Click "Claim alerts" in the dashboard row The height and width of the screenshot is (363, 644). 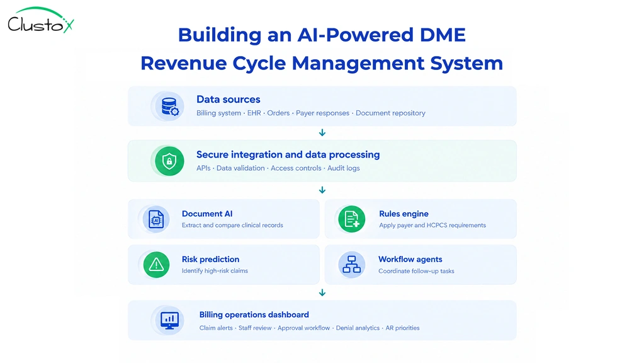click(x=216, y=328)
